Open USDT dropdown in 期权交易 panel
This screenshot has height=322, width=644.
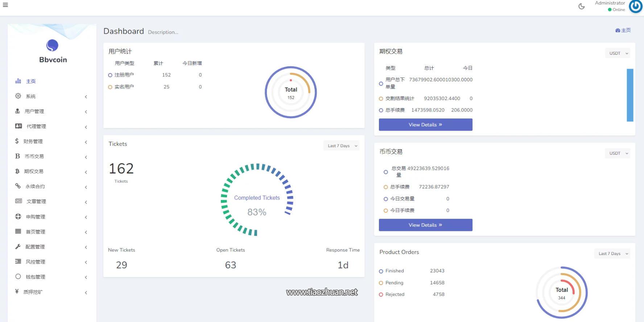coord(618,53)
